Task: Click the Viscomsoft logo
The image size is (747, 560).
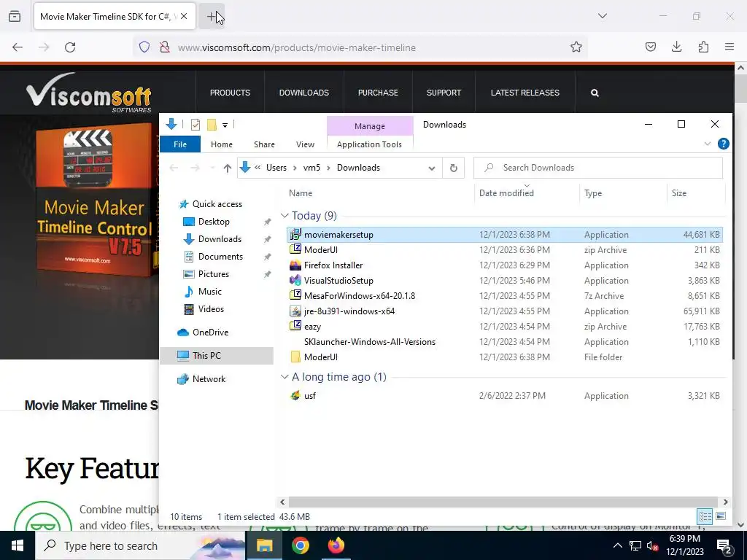Action: click(89, 93)
